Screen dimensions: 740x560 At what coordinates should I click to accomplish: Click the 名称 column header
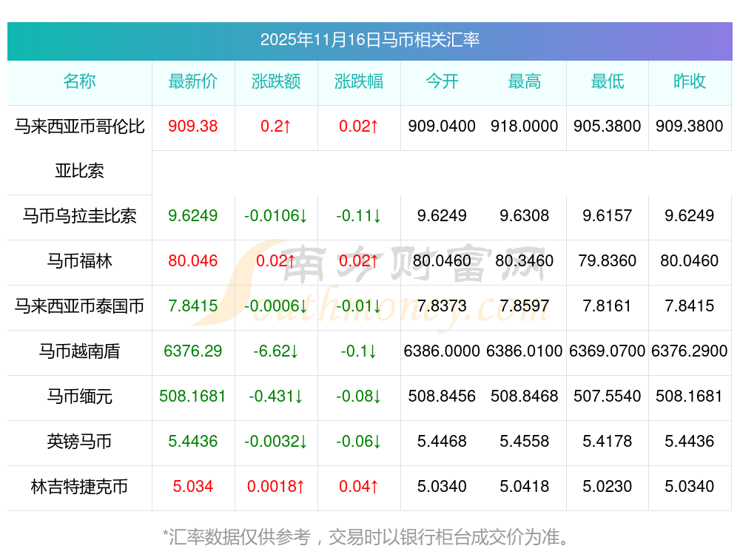79,81
